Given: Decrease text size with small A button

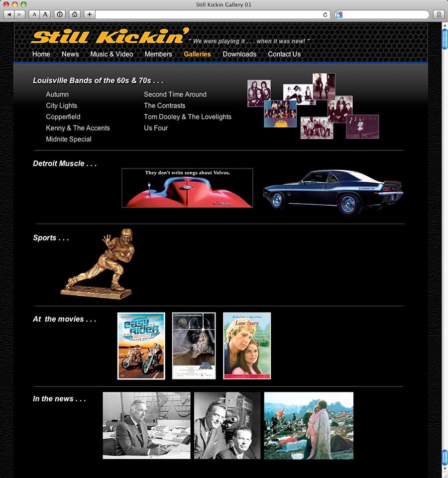Looking at the screenshot, I should (x=34, y=14).
